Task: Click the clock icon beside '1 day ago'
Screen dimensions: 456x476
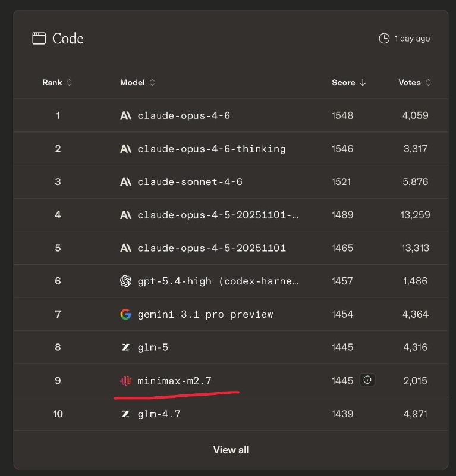Action: (384, 39)
